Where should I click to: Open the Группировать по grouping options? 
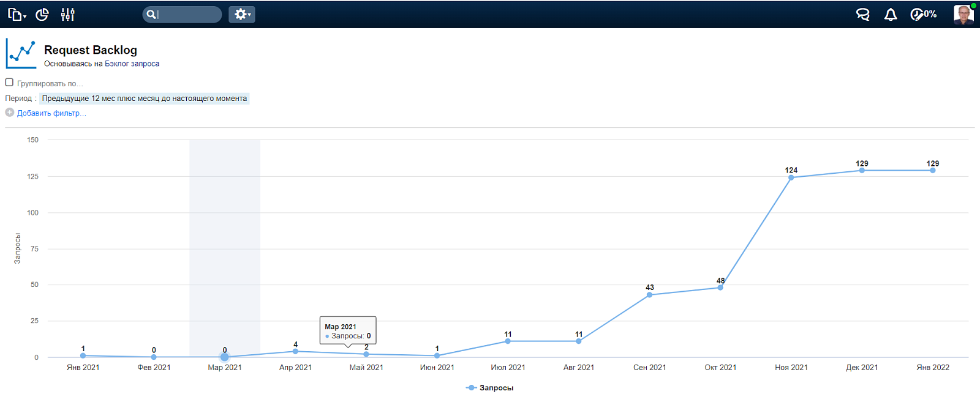50,84
